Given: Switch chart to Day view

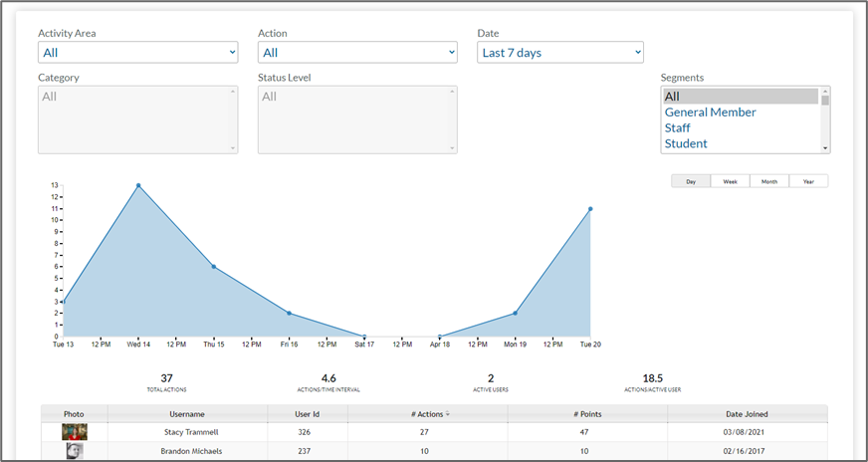Looking at the screenshot, I should (691, 181).
